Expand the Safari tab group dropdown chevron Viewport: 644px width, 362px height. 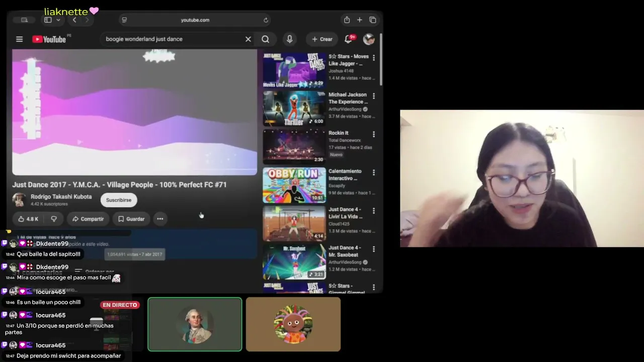tap(58, 20)
